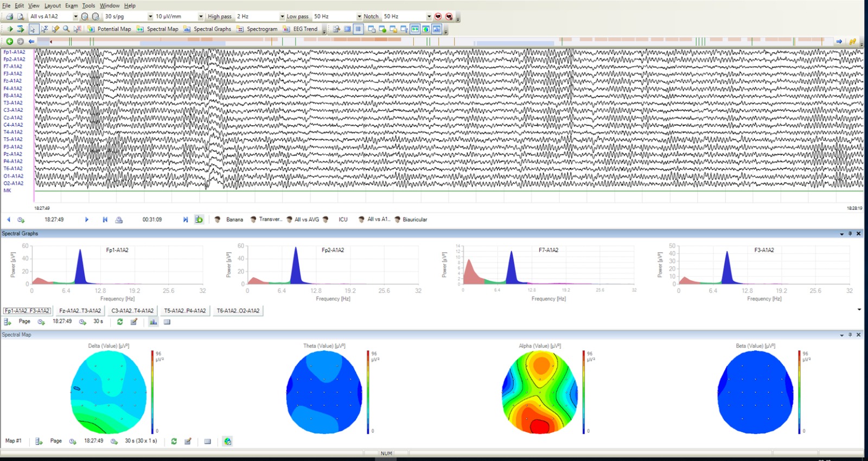Open the Exam menu

(72, 5)
